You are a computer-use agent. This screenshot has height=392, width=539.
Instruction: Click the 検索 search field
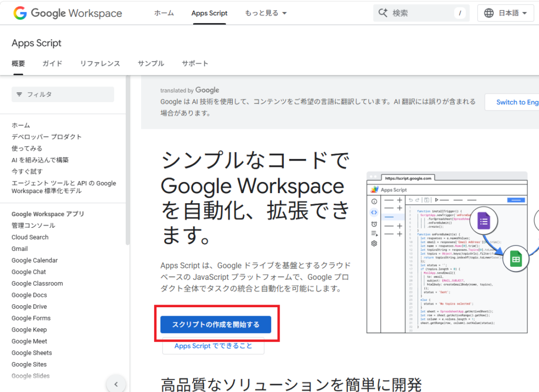coord(421,13)
